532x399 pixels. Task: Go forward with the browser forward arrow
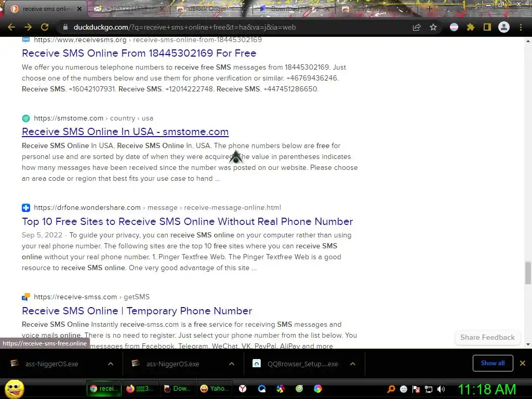[x=28, y=27]
